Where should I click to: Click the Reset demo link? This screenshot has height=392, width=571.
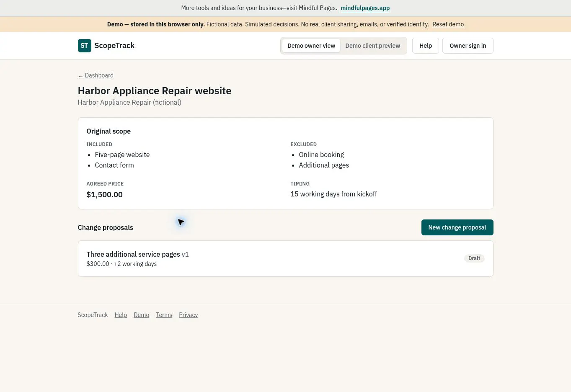point(448,24)
